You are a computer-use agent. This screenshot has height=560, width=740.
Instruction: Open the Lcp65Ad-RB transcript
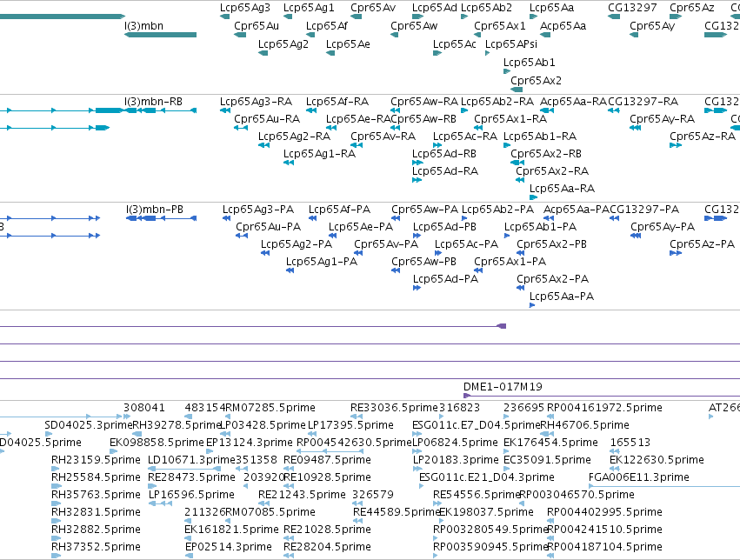[444, 154]
